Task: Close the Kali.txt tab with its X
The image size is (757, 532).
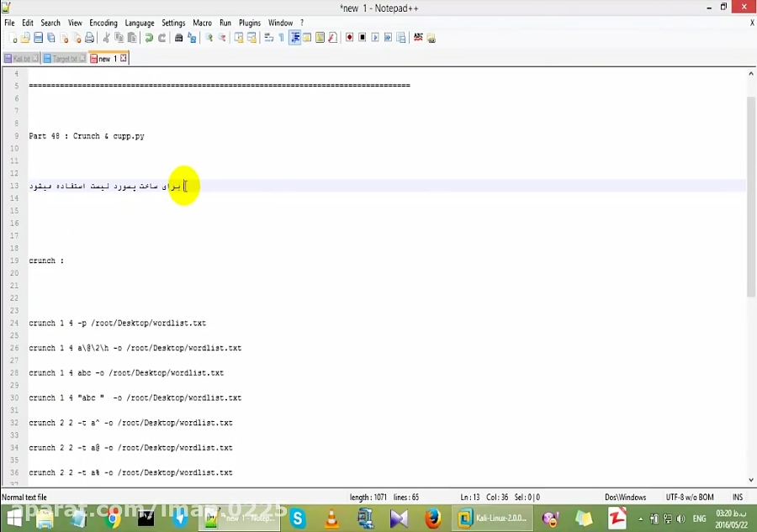Action: (x=35, y=58)
